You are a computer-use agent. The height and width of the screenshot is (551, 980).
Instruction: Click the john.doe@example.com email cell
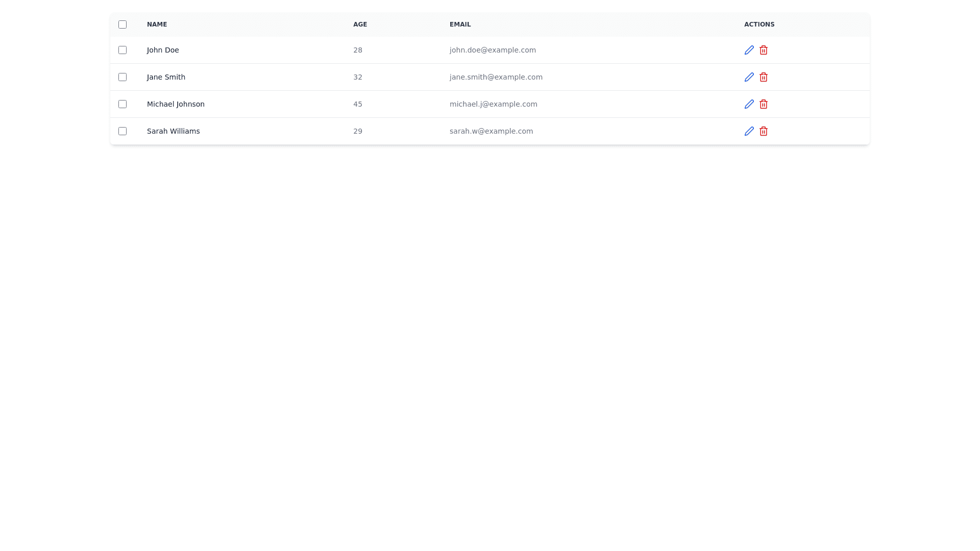[x=493, y=50]
